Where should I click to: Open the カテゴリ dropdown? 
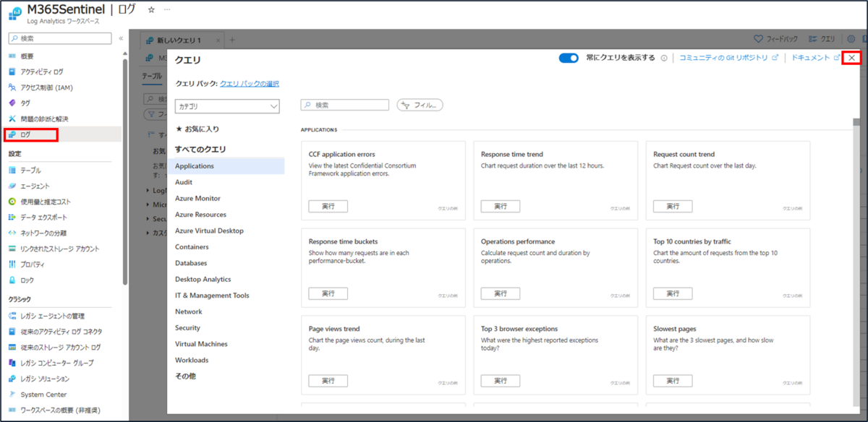[x=227, y=105]
